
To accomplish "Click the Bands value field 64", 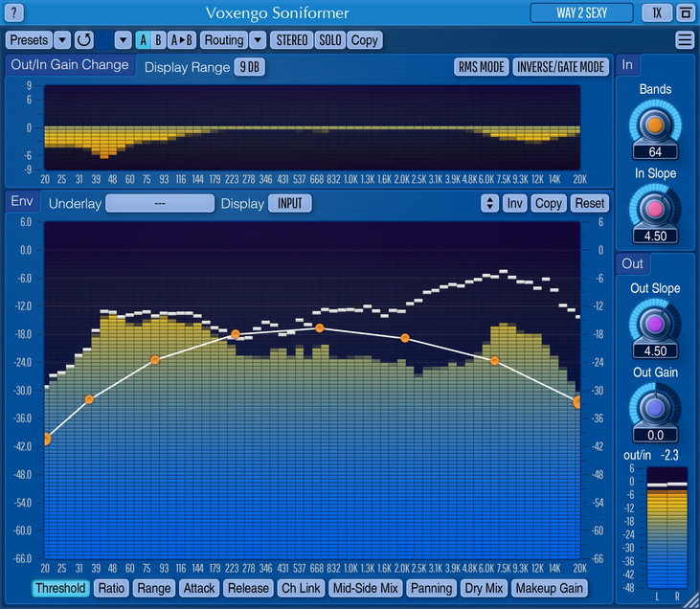I will click(655, 152).
